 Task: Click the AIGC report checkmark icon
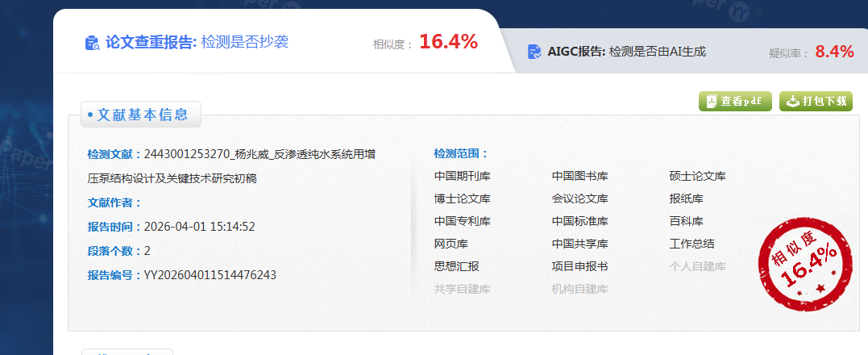pyautogui.click(x=534, y=52)
